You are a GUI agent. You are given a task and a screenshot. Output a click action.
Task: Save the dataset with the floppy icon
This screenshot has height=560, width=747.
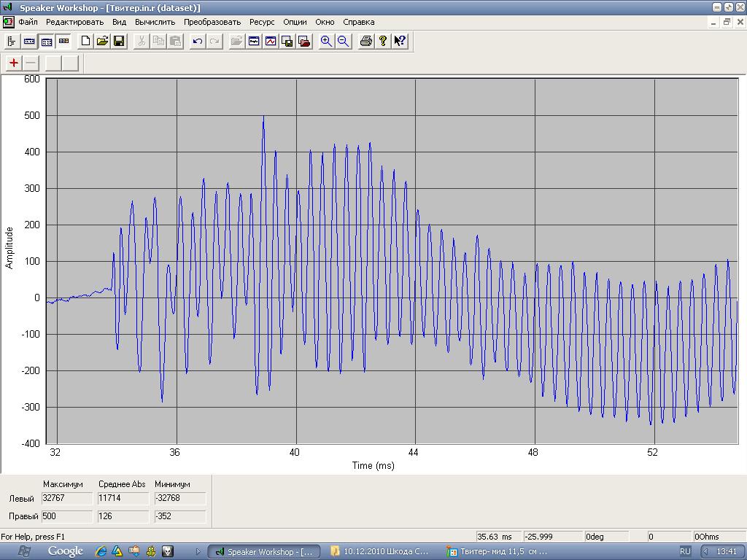tap(118, 42)
